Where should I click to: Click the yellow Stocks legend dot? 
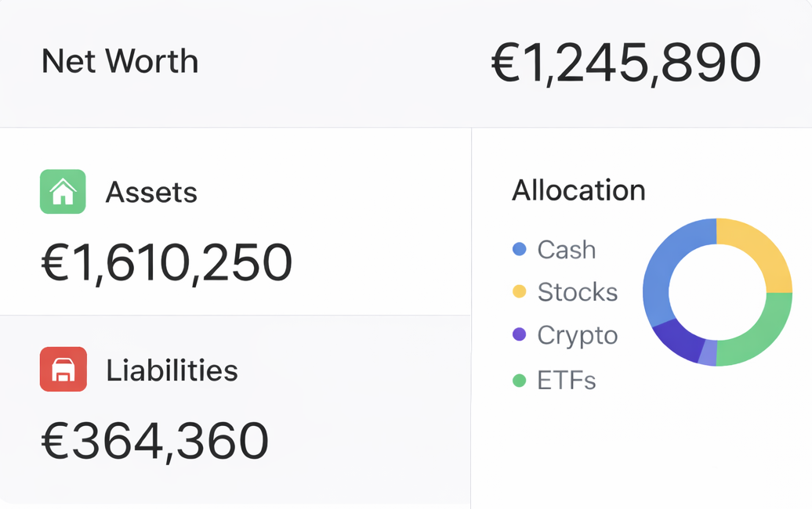pyautogui.click(x=519, y=292)
